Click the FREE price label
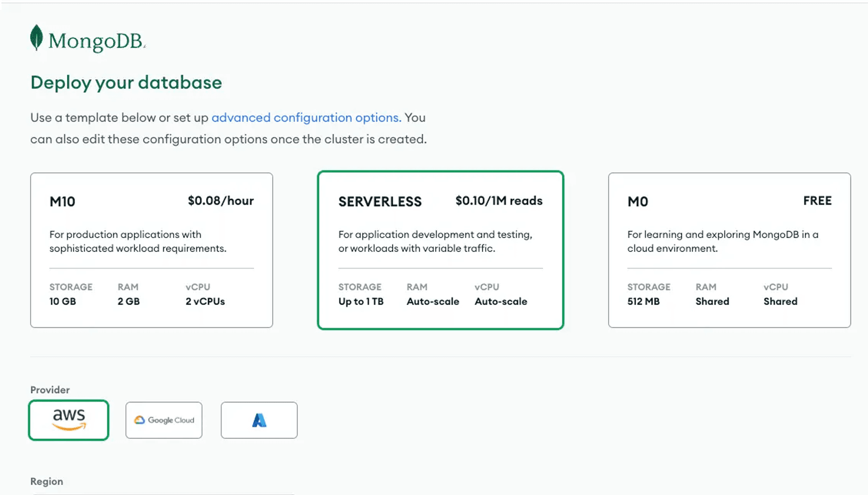The image size is (868, 495). pyautogui.click(x=817, y=201)
